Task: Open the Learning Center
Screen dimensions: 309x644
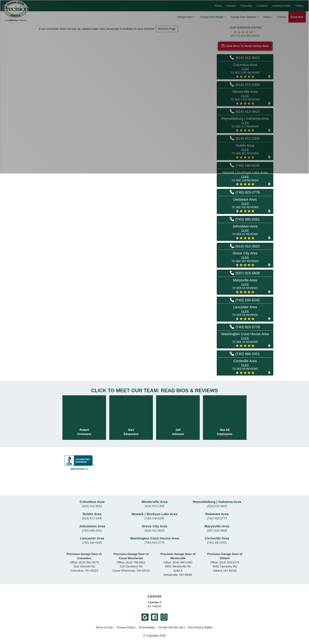Action: (281, 6)
